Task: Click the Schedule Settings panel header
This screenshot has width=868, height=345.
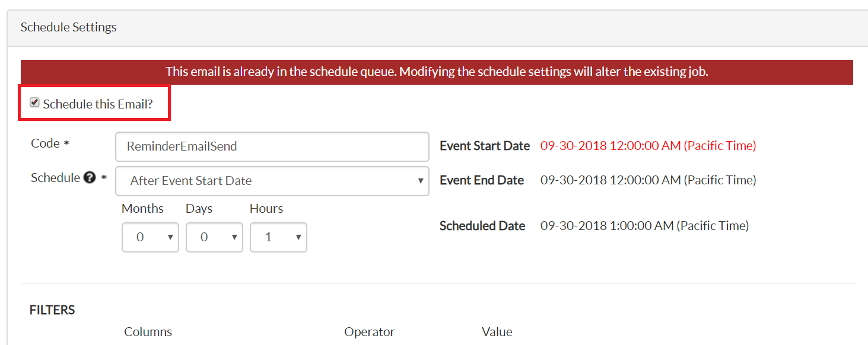Action: 68,27
